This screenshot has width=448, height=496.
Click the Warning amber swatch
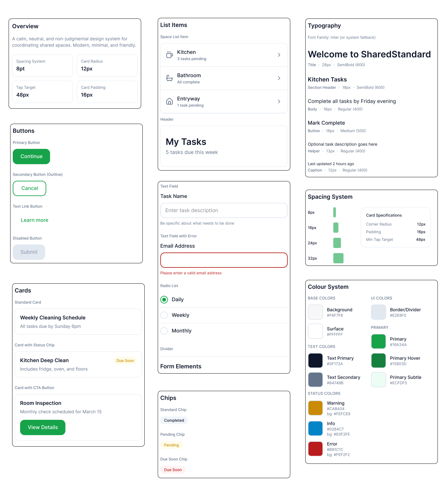tap(315, 408)
